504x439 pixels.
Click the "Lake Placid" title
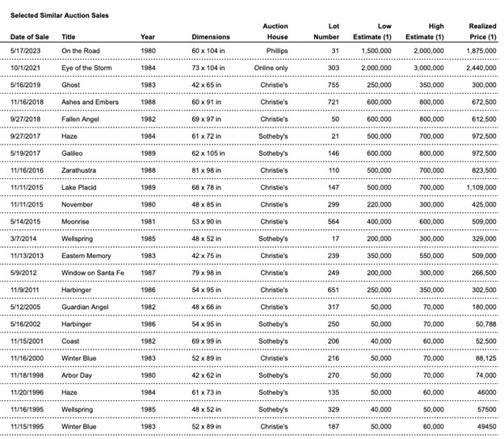click(x=80, y=187)
